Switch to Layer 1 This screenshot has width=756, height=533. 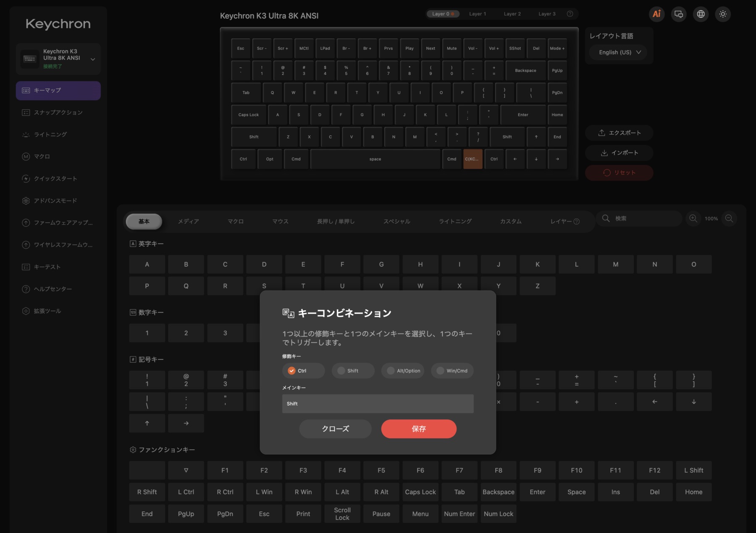[478, 14]
